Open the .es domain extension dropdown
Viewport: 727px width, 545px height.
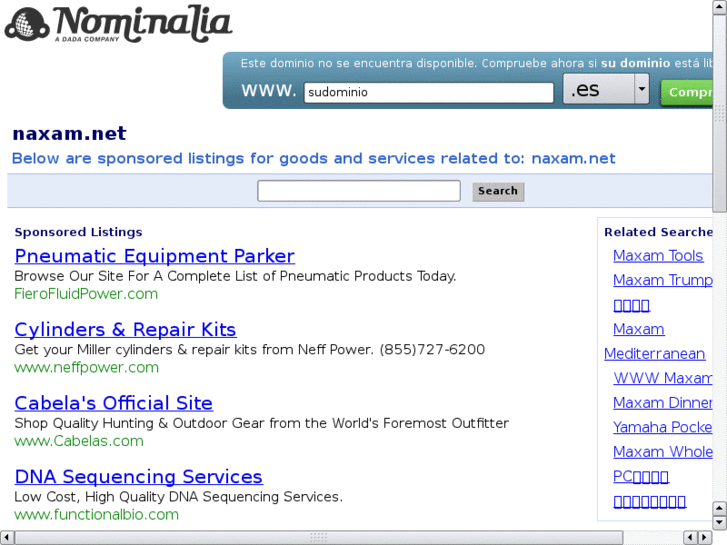(x=606, y=89)
